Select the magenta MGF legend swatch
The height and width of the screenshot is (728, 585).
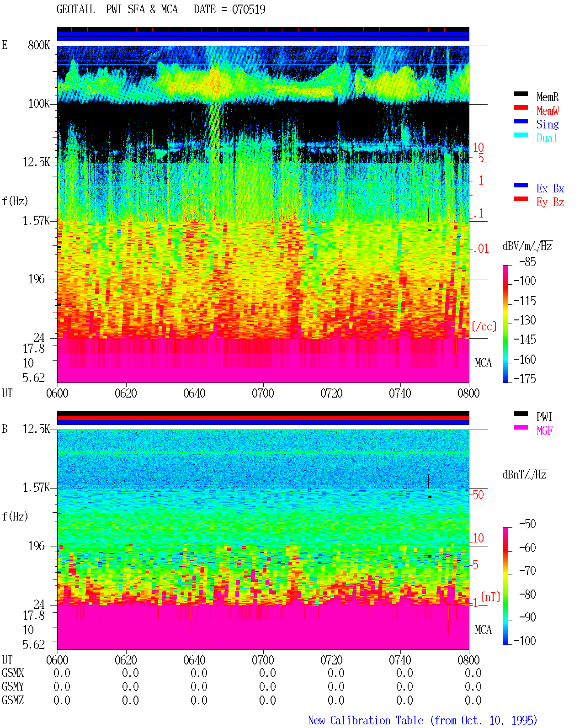[521, 427]
